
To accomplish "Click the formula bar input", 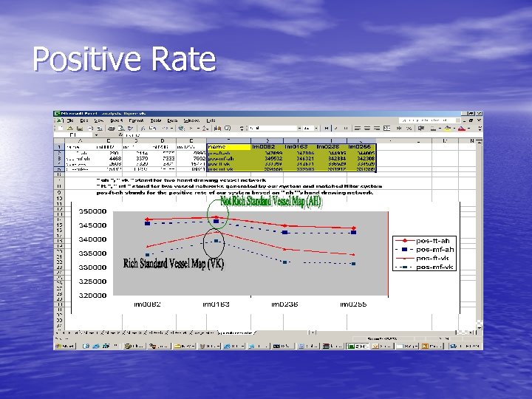I will 304,134.
